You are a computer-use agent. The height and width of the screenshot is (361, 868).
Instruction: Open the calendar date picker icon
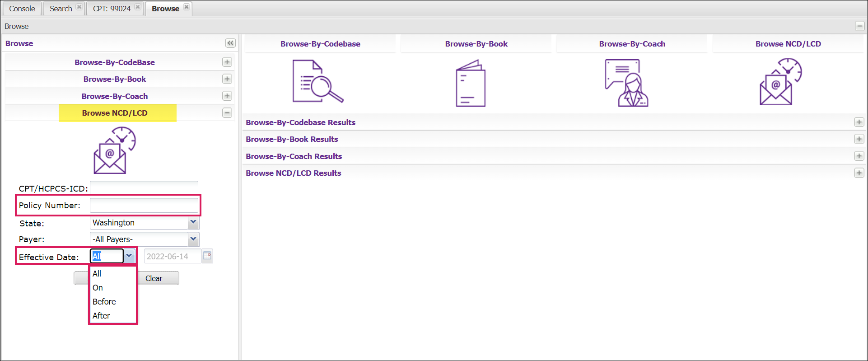click(x=207, y=256)
